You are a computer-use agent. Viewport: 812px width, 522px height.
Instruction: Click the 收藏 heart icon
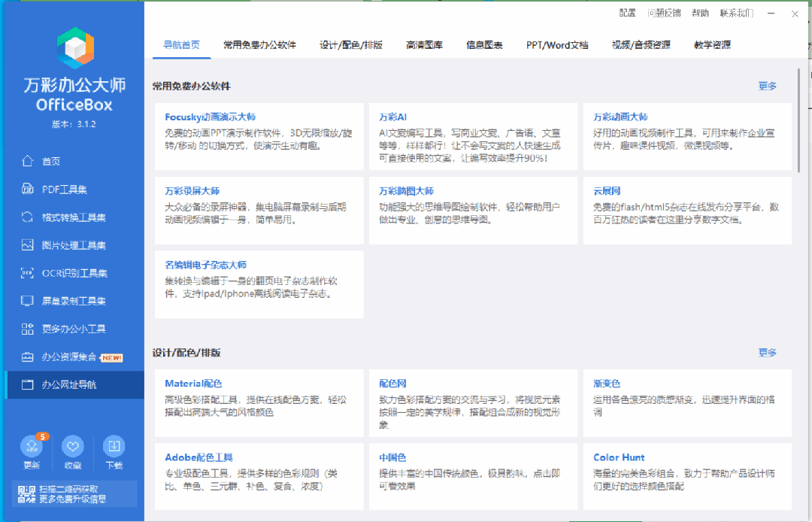(x=72, y=446)
